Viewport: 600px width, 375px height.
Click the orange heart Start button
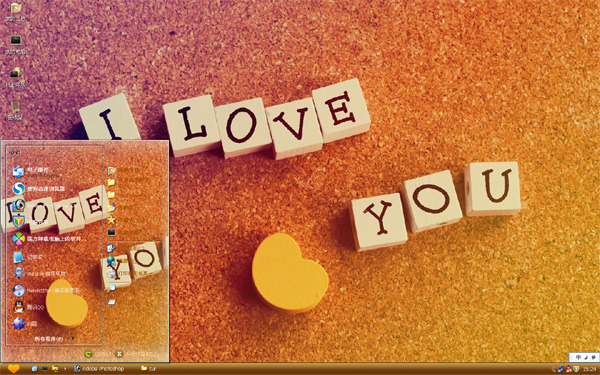13,368
